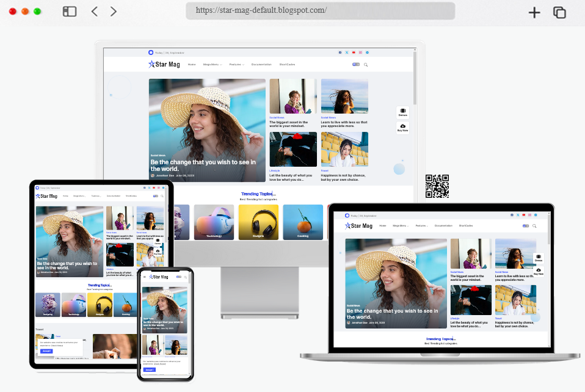The width and height of the screenshot is (585, 392).
Task: Select the Documentation menu item
Action: pos(261,65)
